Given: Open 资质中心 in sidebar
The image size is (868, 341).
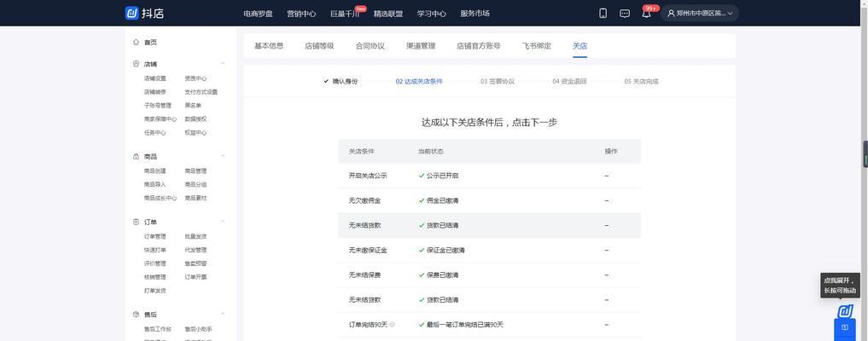Looking at the screenshot, I should [195, 78].
